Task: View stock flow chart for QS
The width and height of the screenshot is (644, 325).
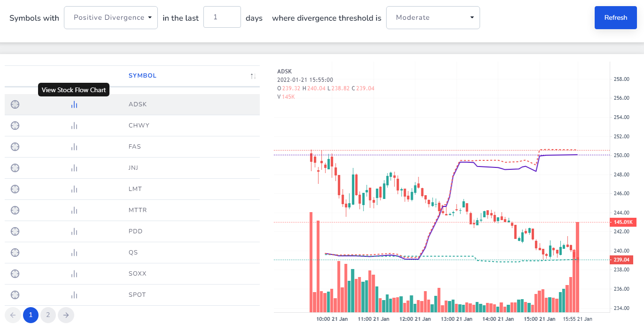Action: tap(74, 253)
